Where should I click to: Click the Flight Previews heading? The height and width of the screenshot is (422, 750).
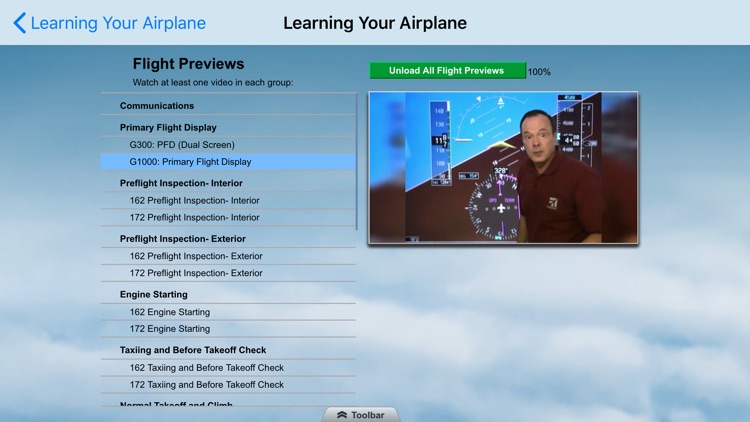click(188, 64)
